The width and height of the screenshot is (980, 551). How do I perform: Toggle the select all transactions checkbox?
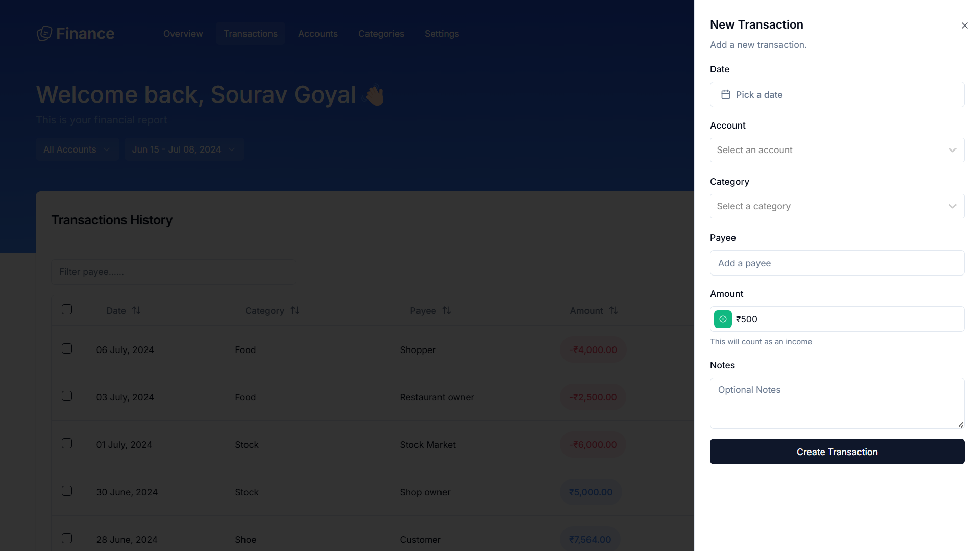(x=67, y=310)
